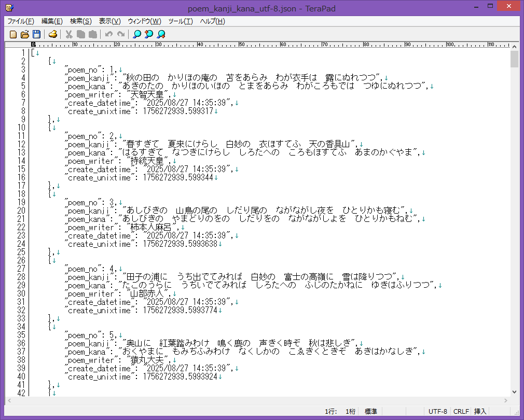Open Find with the first magnifier icon
Viewport: 524px width, 420px height.
[x=137, y=34]
